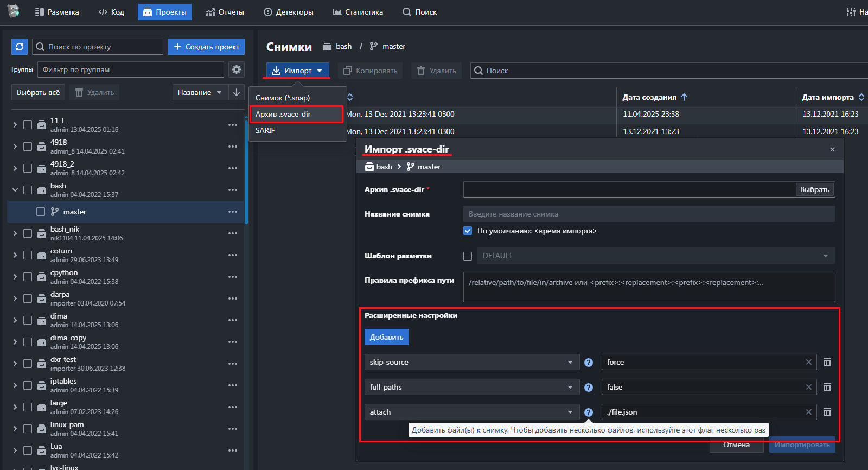Check the master branch checkbox
The image size is (868, 470).
[x=41, y=212]
